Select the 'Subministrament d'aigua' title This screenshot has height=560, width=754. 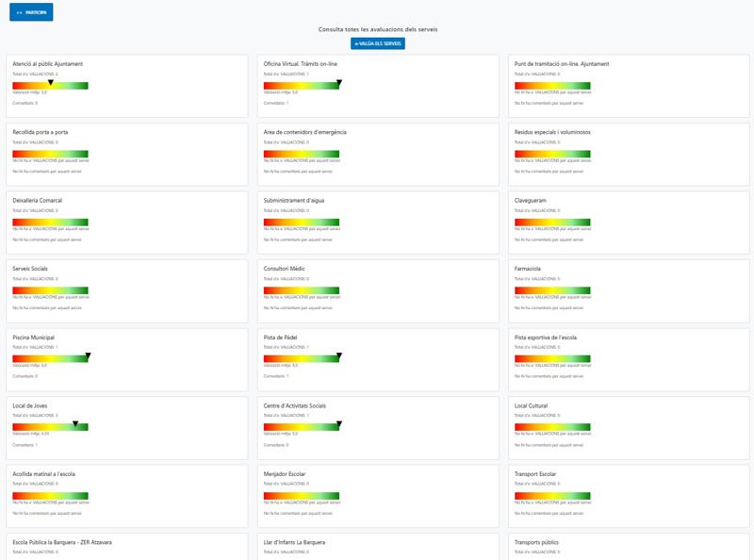[294, 201]
